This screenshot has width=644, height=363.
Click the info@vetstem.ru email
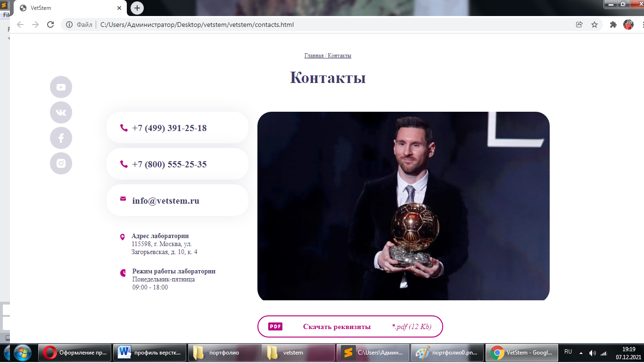(165, 201)
